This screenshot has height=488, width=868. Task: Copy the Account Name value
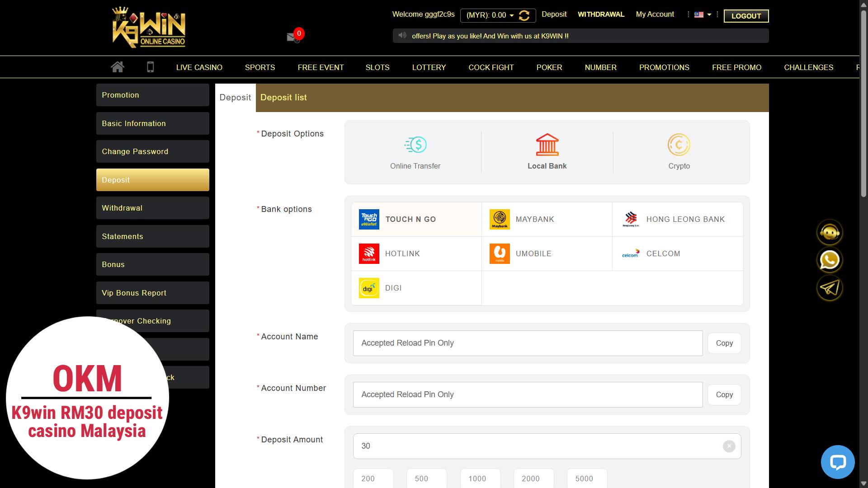[724, 343]
